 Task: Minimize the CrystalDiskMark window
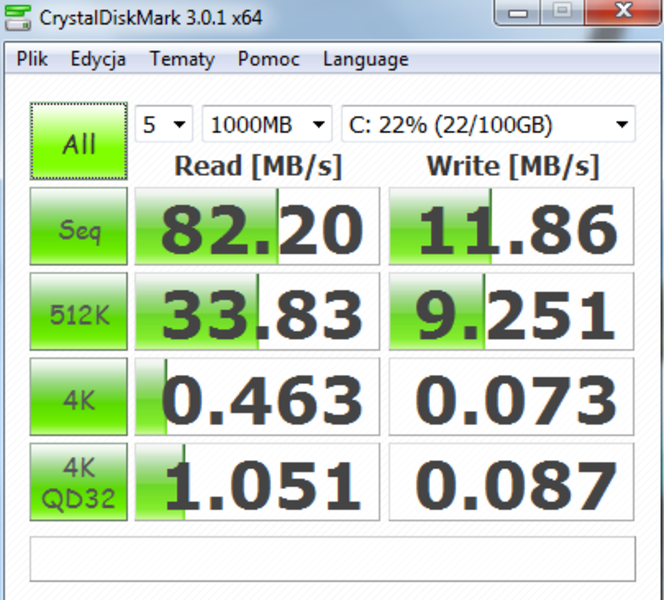point(517,13)
